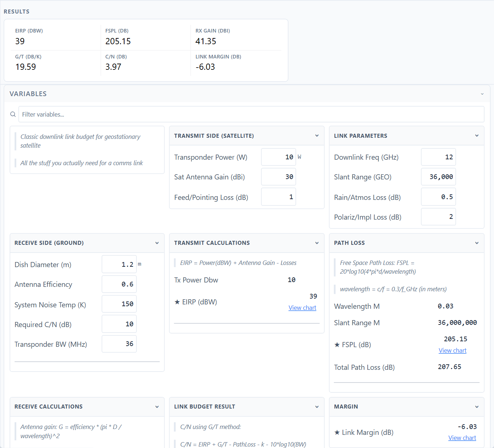The height and width of the screenshot is (448, 494).
Task: Click the Total Path Loss value 207.65
Action: point(449,367)
